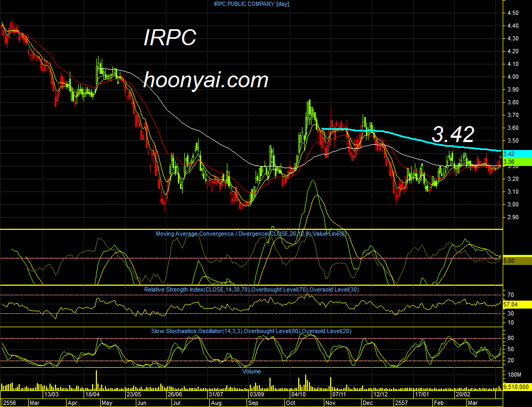Viewport: 532px width, 407px height.
Task: Select the Aug month label
Action: [216, 403]
